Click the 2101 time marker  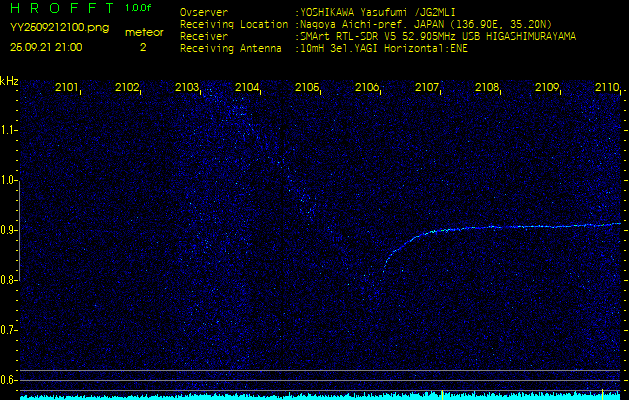[67, 88]
